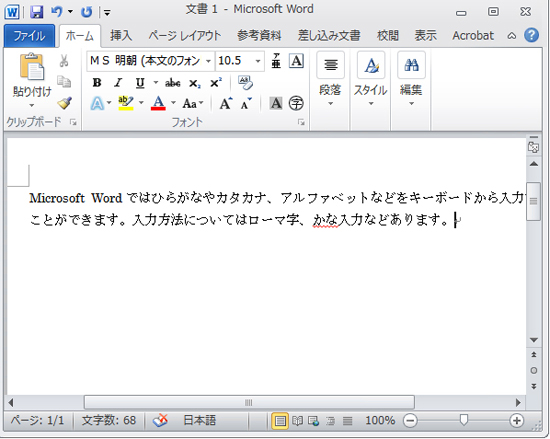The height and width of the screenshot is (439, 550).
Task: Click the 文字数: 68 word count
Action: click(108, 420)
